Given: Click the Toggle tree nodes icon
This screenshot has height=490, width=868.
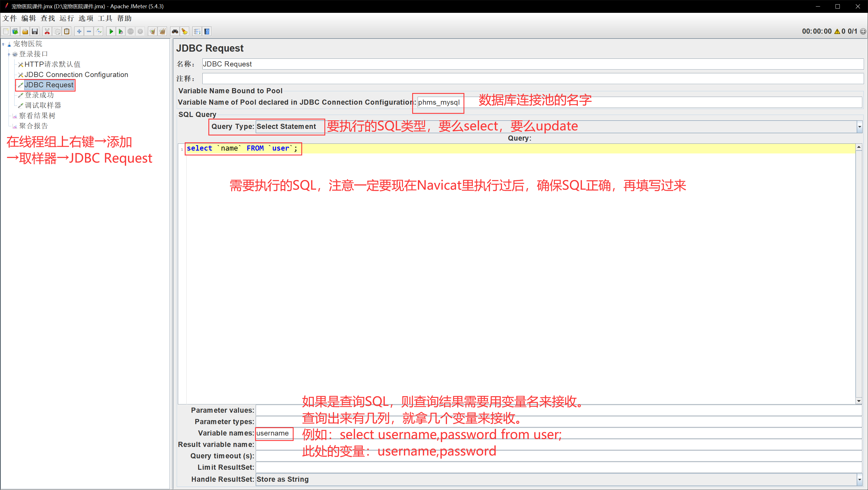Looking at the screenshot, I should (x=99, y=31).
